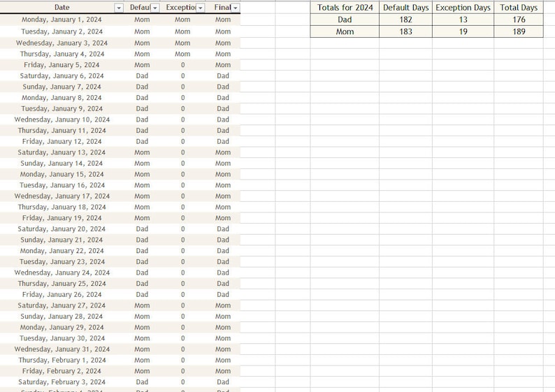The width and height of the screenshot is (555, 392).
Task: Select the Exception cell 'Mom' for January 2, 2024
Action: click(x=182, y=31)
